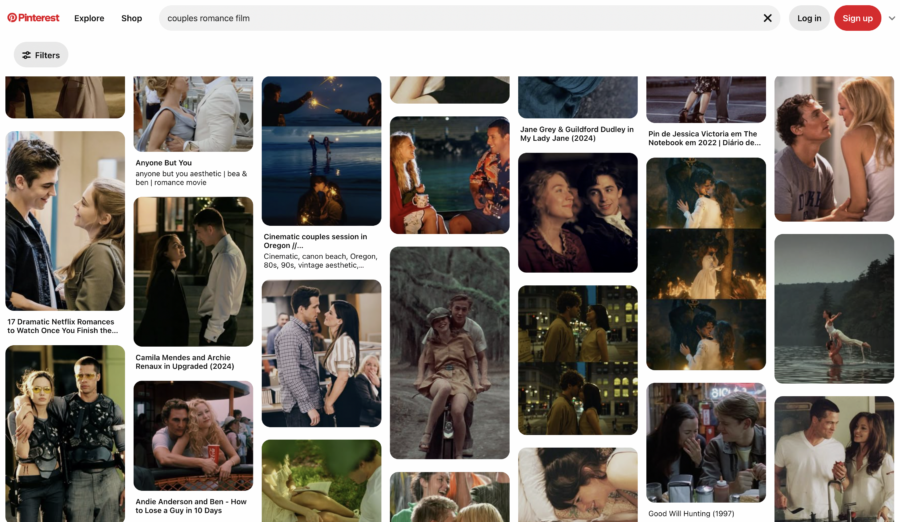
Task: Open the 'Anyone But You' pin title
Action: click(164, 163)
